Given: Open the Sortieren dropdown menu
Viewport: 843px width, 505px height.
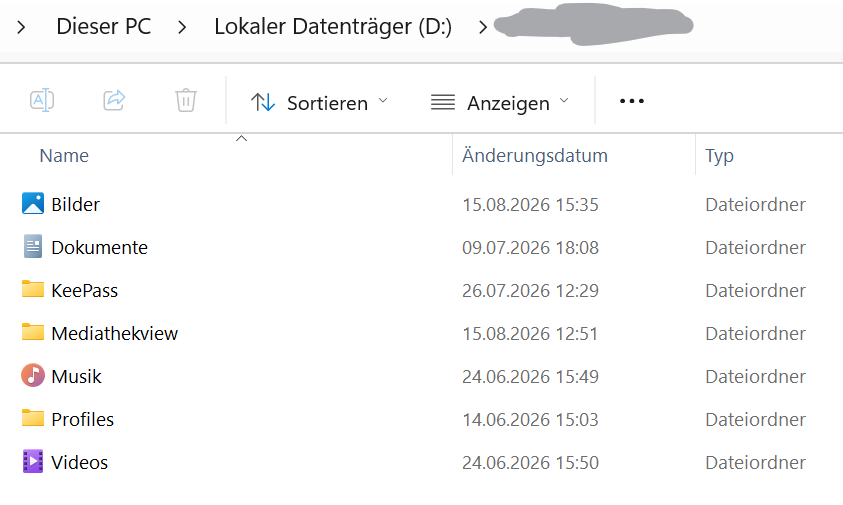Looking at the screenshot, I should pos(319,102).
